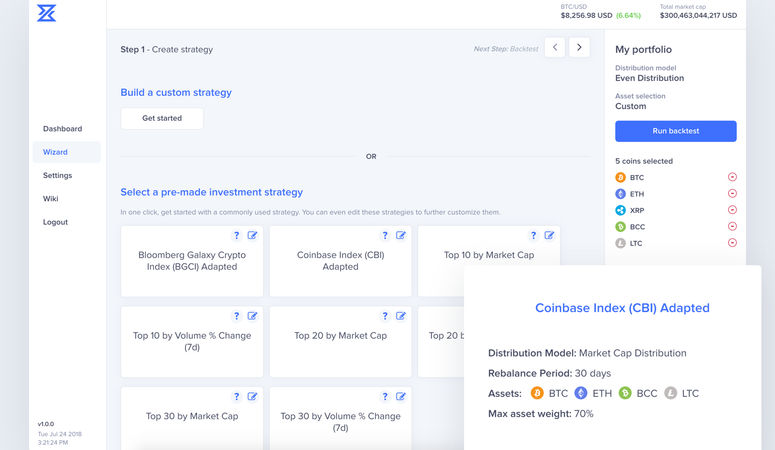Viewport: 775px width, 450px height.
Task: Edit Top 10 by Volume % Change strategy
Action: 253,316
